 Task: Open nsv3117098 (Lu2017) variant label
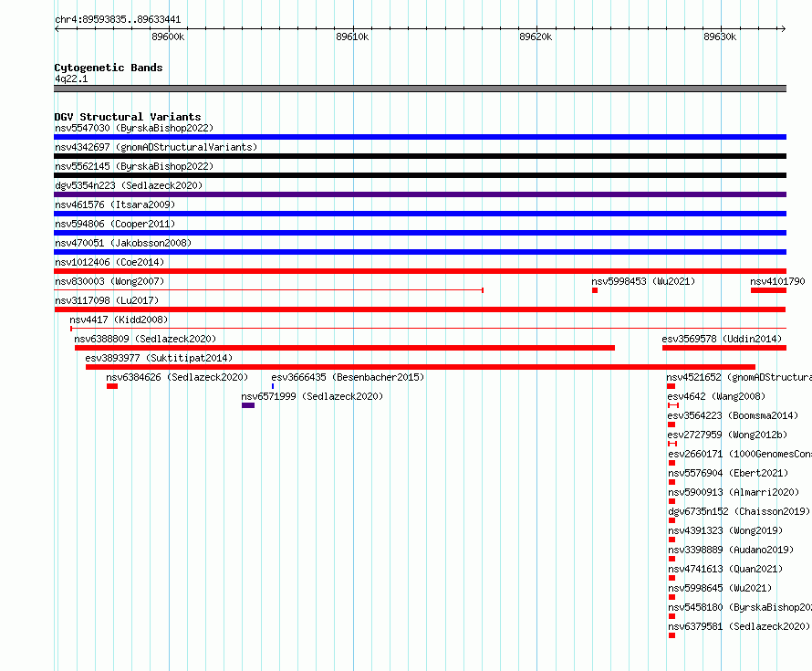(107, 300)
